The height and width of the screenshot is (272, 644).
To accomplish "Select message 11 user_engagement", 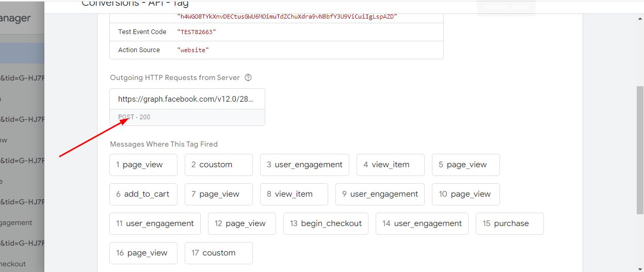I will [155, 223].
